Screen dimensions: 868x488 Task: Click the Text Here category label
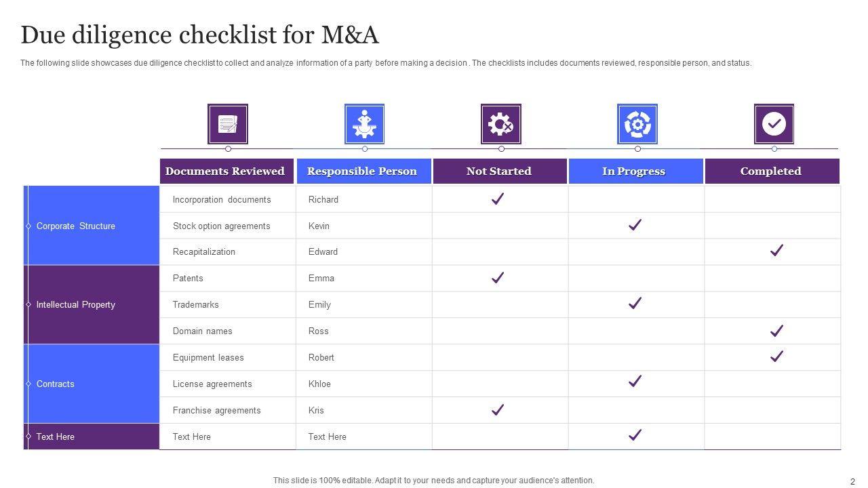click(56, 436)
